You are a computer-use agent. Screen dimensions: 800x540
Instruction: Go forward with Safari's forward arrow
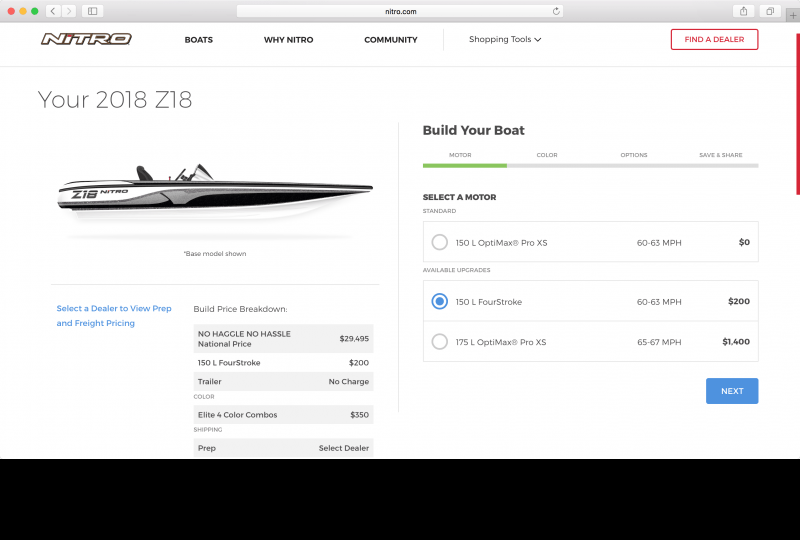point(69,11)
